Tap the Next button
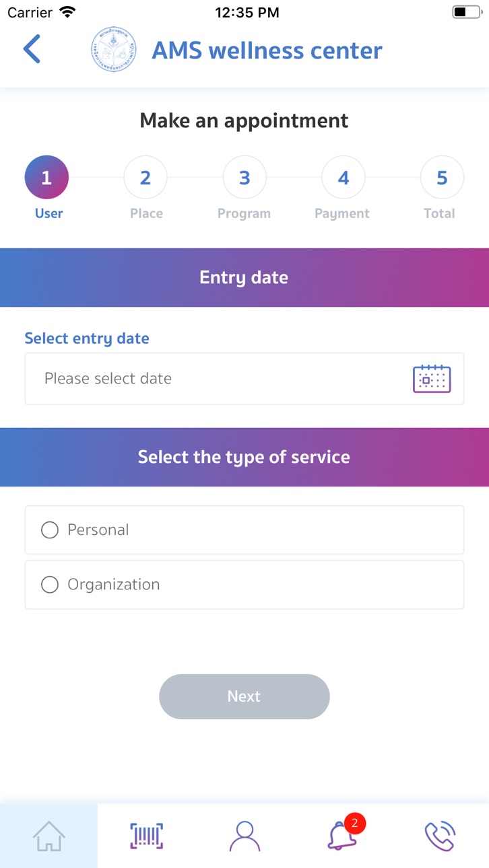The width and height of the screenshot is (489, 868). (x=244, y=696)
